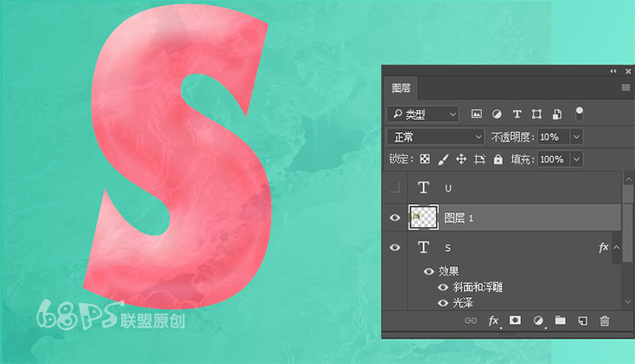
Task: Click the fx badge on S layer
Action: (603, 247)
